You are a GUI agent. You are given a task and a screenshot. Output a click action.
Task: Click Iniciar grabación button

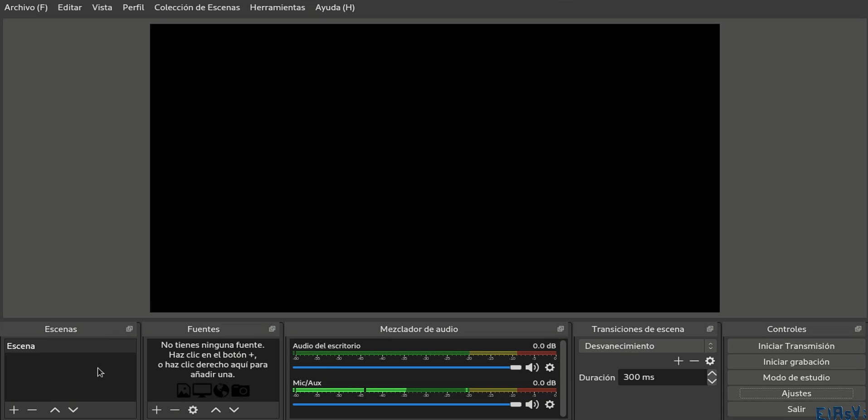796,362
